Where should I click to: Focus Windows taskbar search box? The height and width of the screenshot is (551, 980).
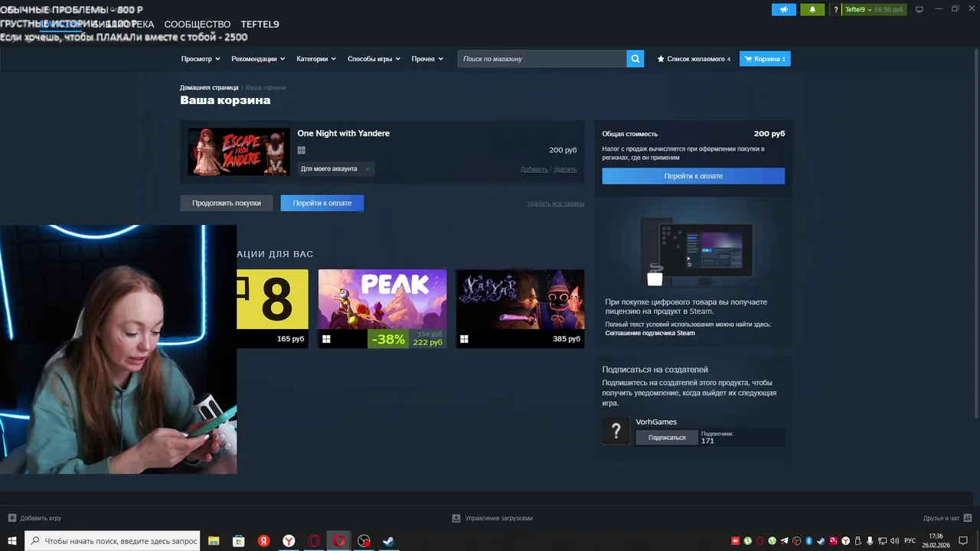(113, 541)
